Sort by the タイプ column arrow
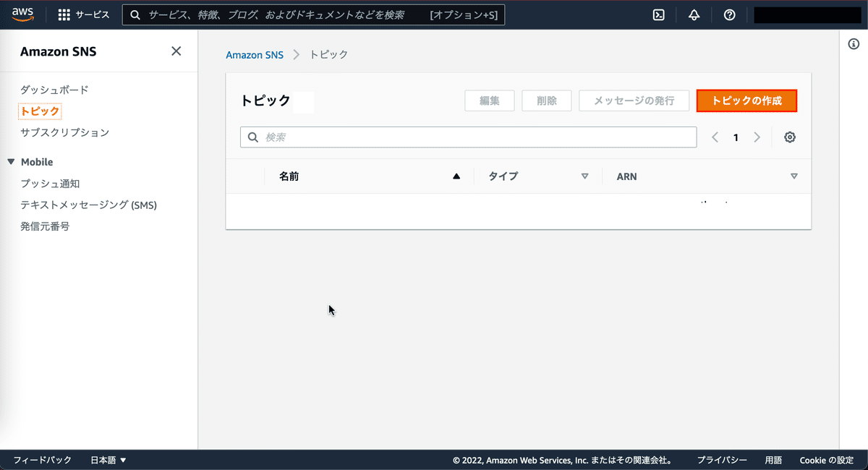 [x=585, y=176]
